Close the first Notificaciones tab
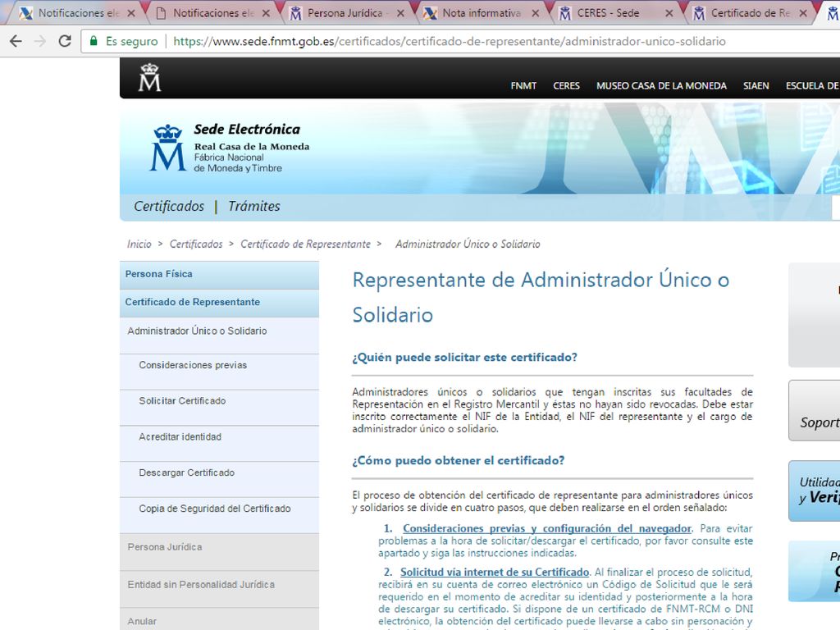This screenshot has width=840, height=630. coord(131,13)
